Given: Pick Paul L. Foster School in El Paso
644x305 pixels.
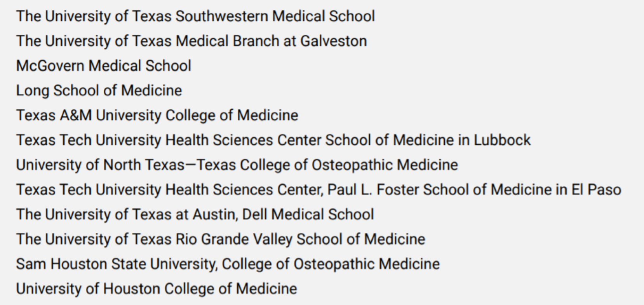Looking at the screenshot, I should (319, 189).
